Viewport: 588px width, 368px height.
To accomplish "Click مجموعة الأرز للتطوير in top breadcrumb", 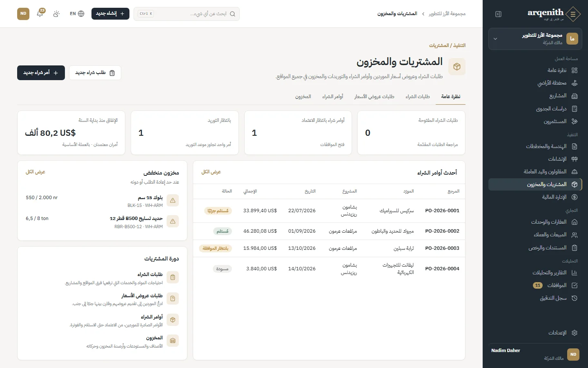I will pyautogui.click(x=447, y=14).
